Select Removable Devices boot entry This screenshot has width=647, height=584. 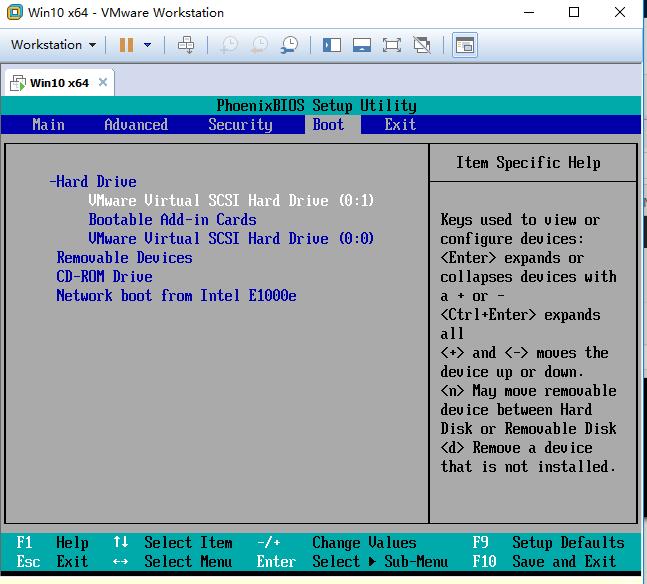tap(125, 258)
